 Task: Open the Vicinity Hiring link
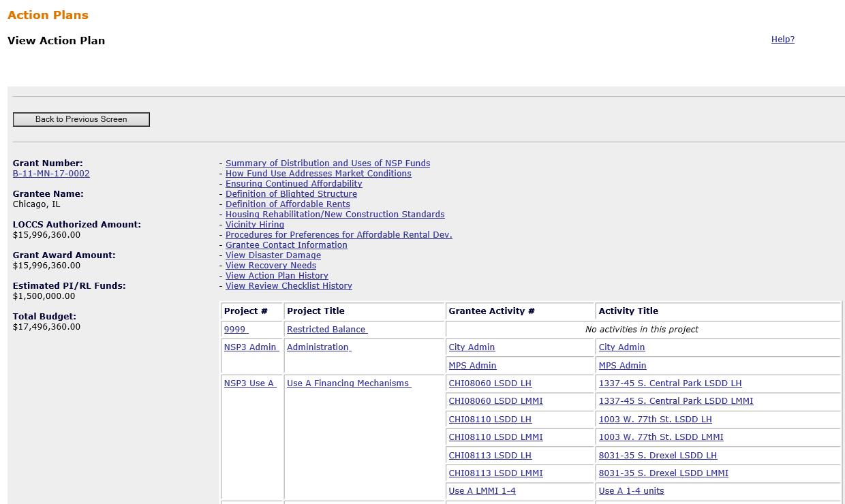pyautogui.click(x=255, y=224)
